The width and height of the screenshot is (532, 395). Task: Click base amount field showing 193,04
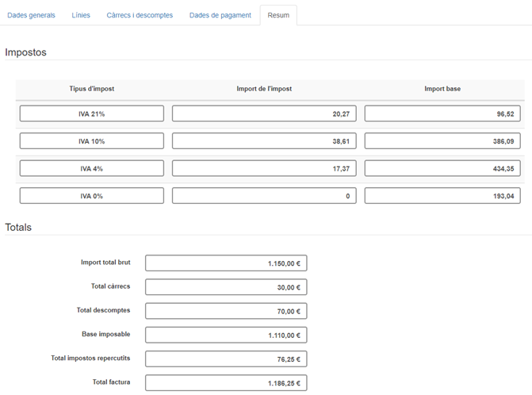point(442,196)
